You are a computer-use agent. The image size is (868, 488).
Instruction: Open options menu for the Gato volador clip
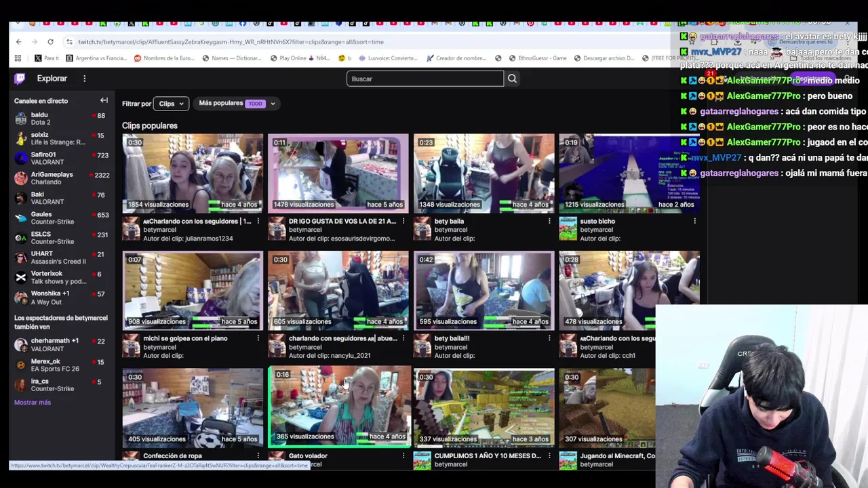coord(403,456)
